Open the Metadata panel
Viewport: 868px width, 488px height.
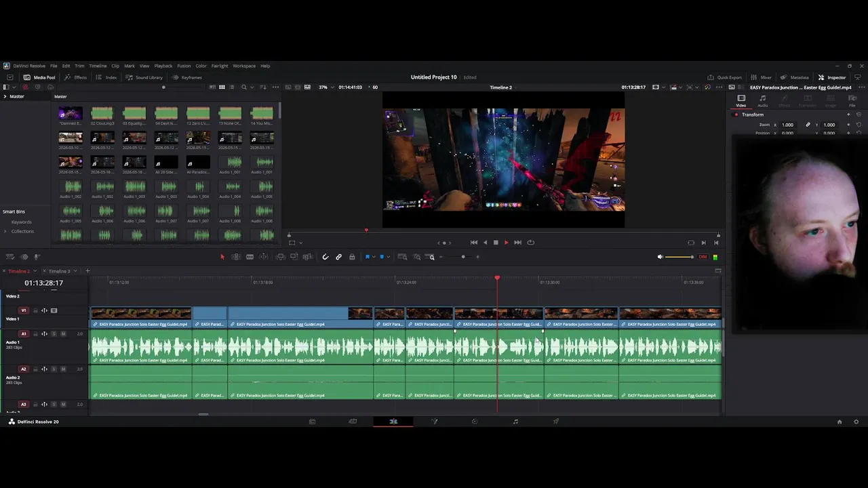coord(795,77)
